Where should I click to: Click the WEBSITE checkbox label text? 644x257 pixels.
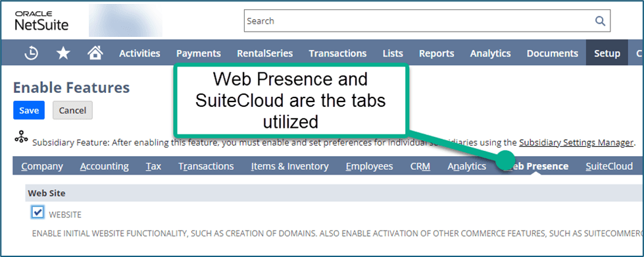pos(65,215)
